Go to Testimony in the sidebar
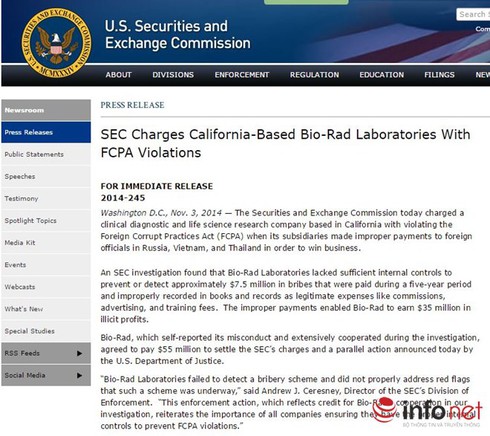Image resolution: width=490 pixels, height=436 pixels. [46, 198]
